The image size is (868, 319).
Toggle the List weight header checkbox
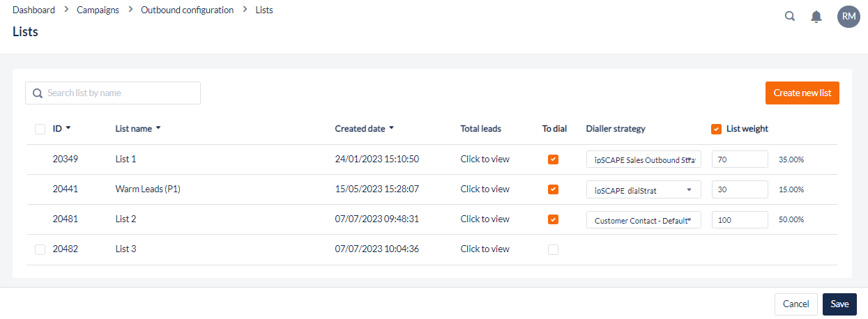pos(716,129)
